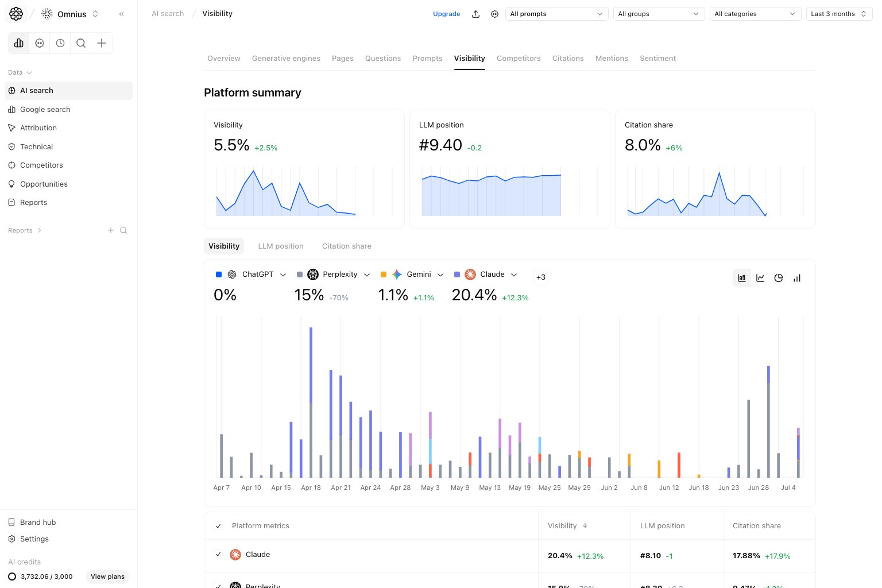
Task: Click the export/share upload icon
Action: (475, 14)
